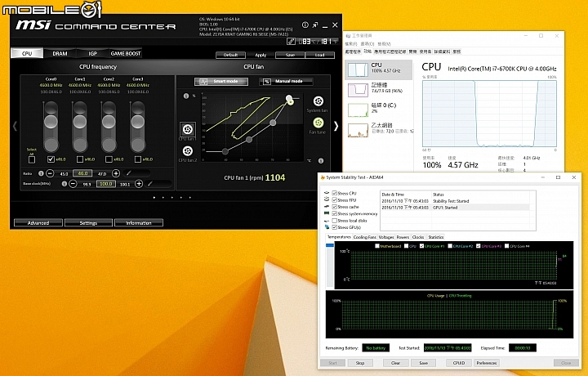Open the GAME BOOST tab

126,53
